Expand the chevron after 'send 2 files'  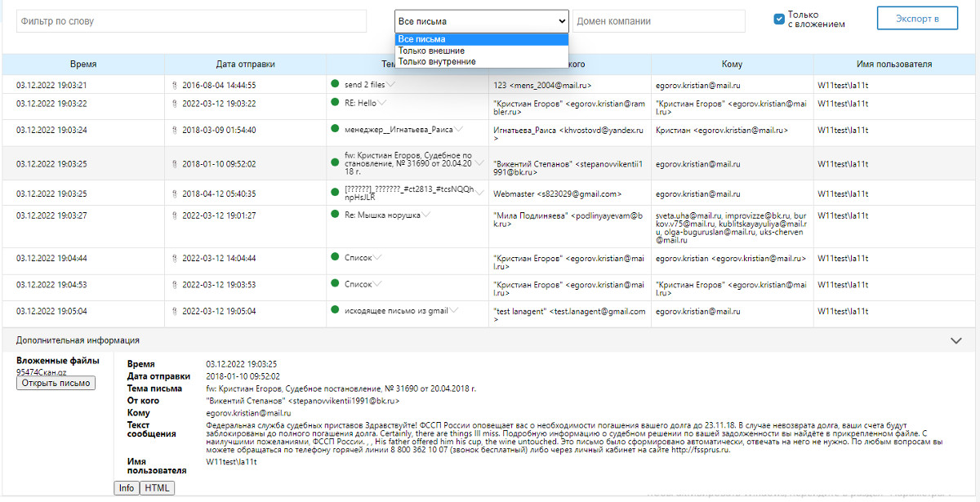pos(391,83)
